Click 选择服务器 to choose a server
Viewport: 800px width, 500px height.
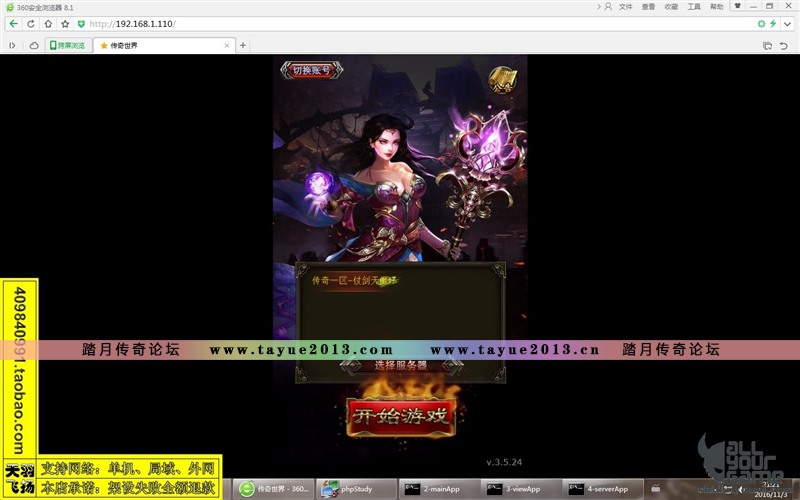(400, 366)
